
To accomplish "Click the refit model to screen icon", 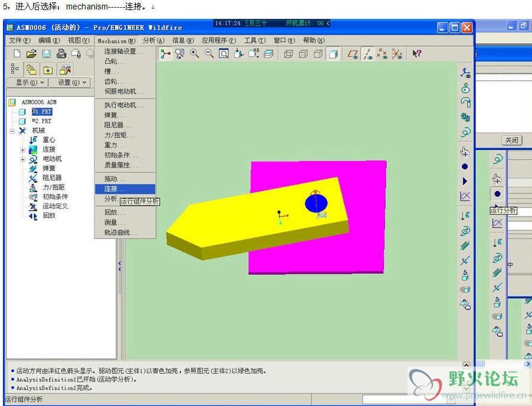I will 224,54.
